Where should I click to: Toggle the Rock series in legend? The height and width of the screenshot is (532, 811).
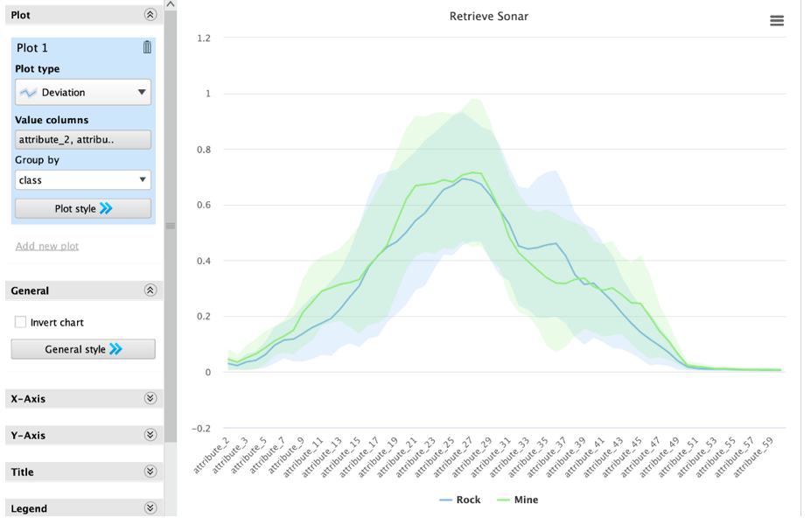[460, 500]
